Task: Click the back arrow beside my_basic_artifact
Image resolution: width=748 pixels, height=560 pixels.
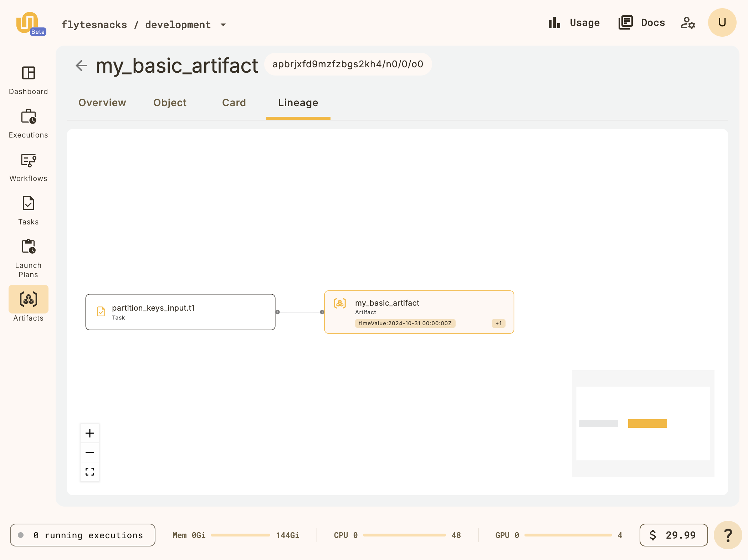Action: point(81,66)
